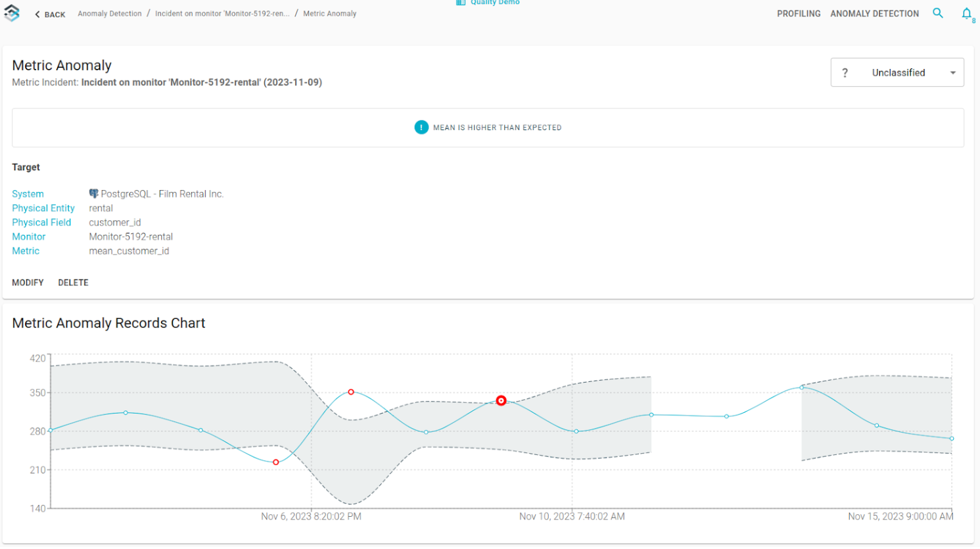
Task: Select the mean_customer_id metric value
Action: point(129,251)
